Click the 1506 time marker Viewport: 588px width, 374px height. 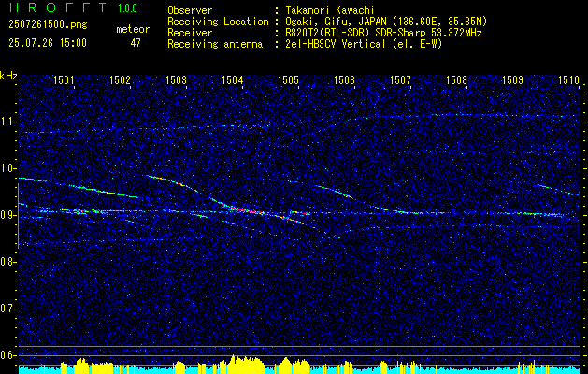click(x=344, y=79)
